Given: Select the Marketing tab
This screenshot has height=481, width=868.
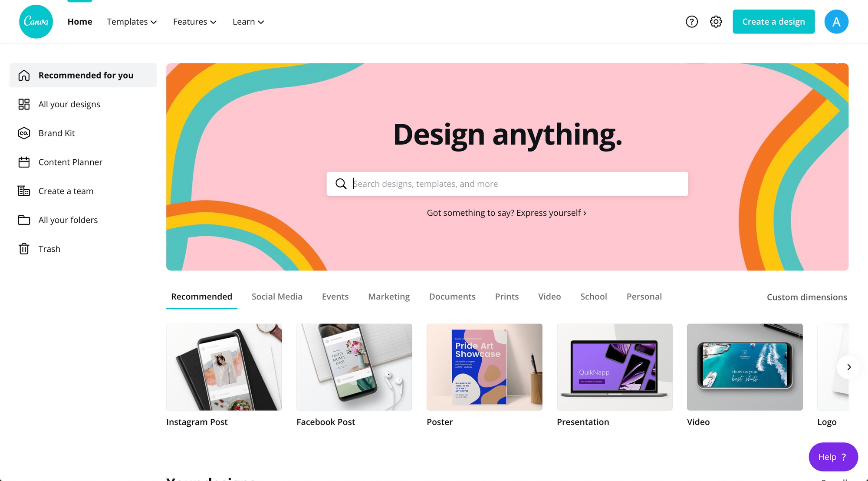Looking at the screenshot, I should [389, 296].
